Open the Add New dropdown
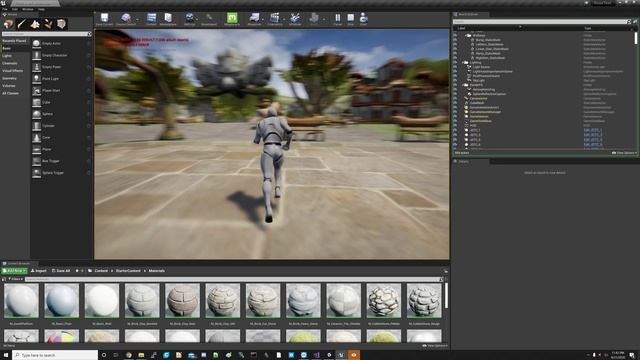The image size is (640, 360). [15, 271]
